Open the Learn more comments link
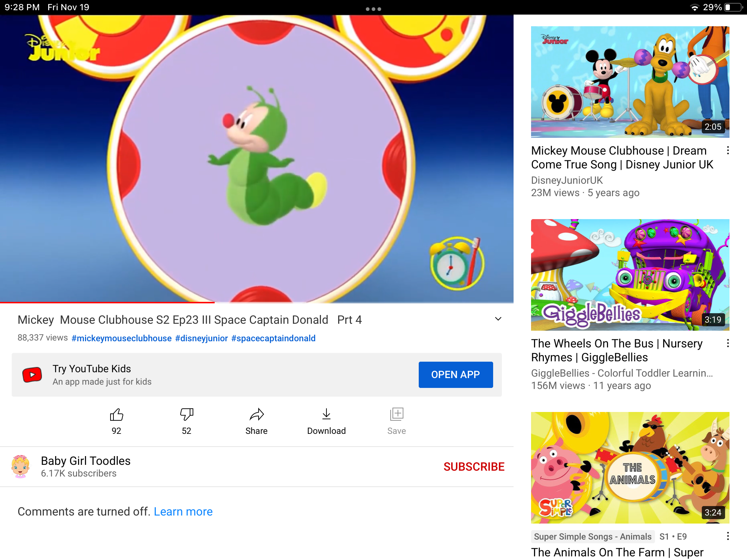 click(x=183, y=512)
